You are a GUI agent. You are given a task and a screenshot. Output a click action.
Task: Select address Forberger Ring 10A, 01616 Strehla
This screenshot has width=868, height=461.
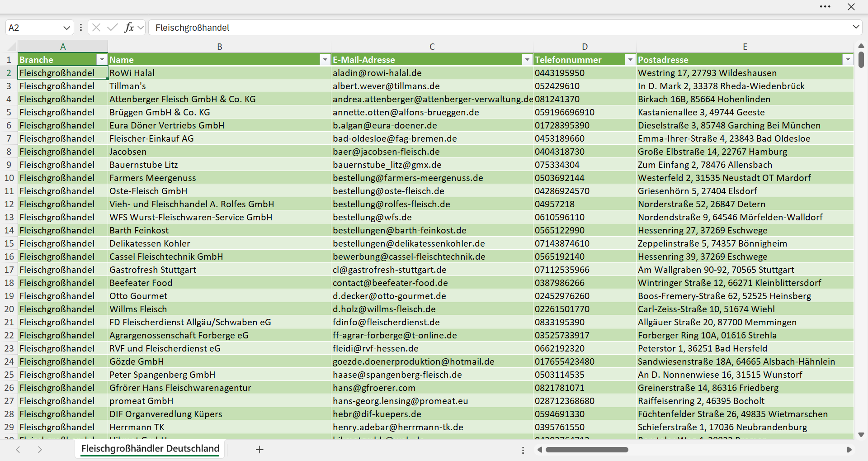[745, 335]
